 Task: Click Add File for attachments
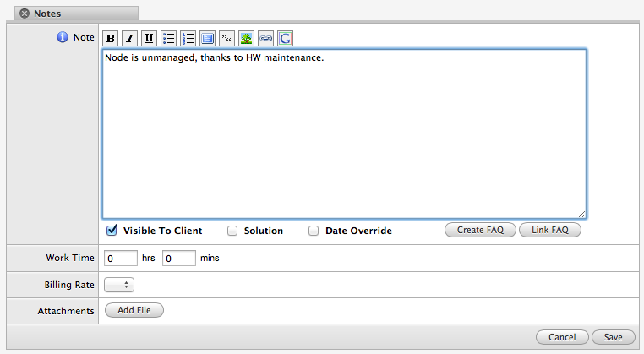pos(134,310)
